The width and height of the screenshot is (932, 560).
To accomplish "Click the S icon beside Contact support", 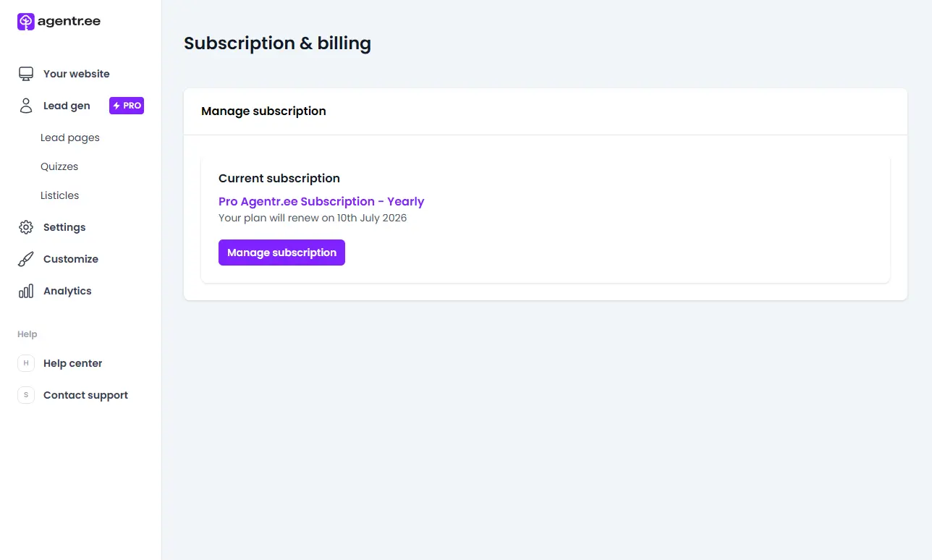I will pos(26,395).
